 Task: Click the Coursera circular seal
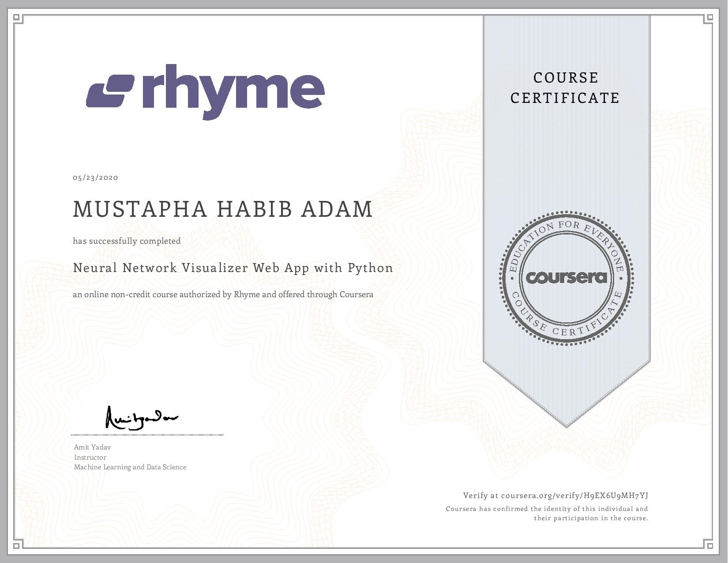click(566, 277)
